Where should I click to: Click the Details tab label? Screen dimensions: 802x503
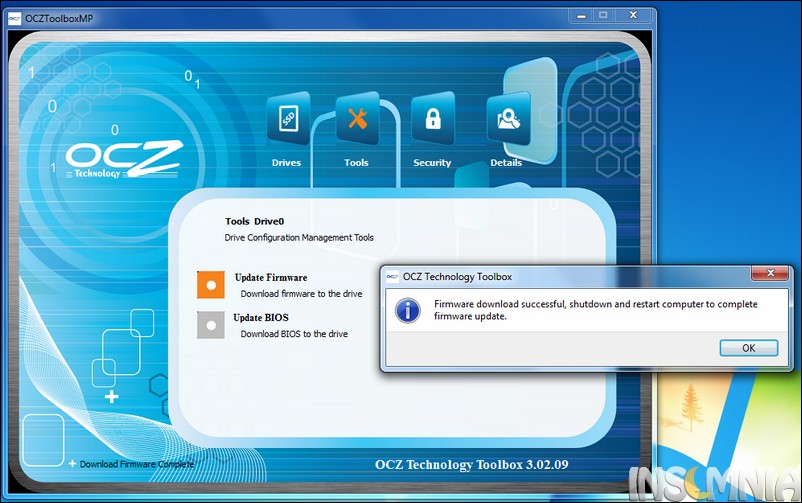[506, 163]
